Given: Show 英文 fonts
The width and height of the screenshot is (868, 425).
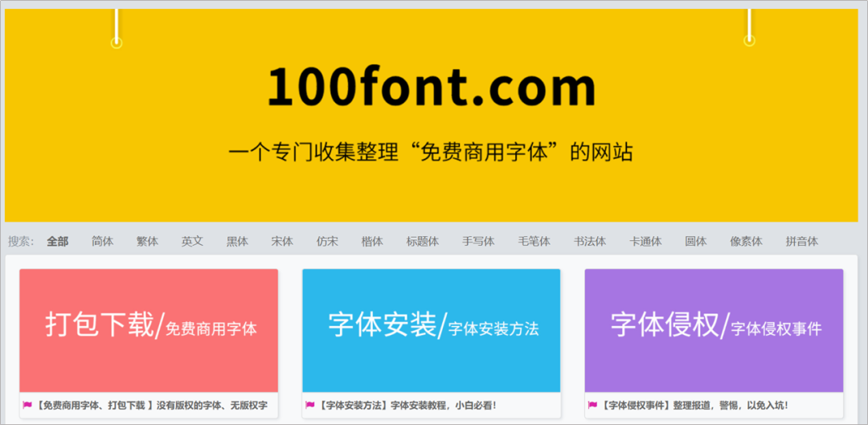Looking at the screenshot, I should 193,241.
